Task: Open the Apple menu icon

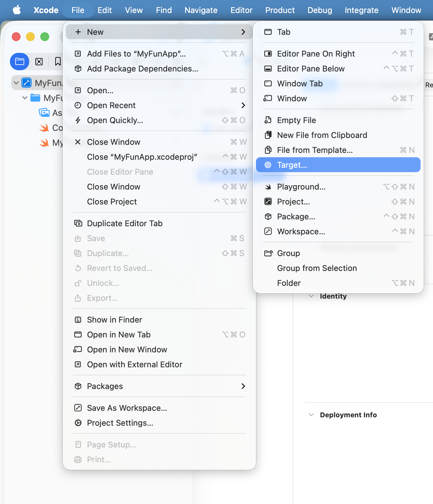Action: [17, 10]
